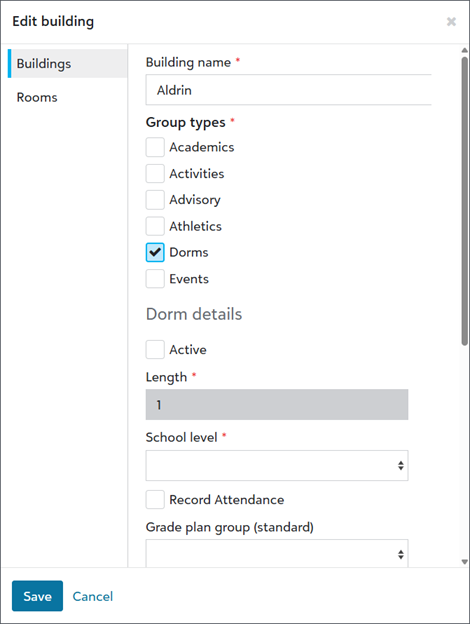The width and height of the screenshot is (470, 624).
Task: Tick the Athletics checkbox
Action: 155,226
